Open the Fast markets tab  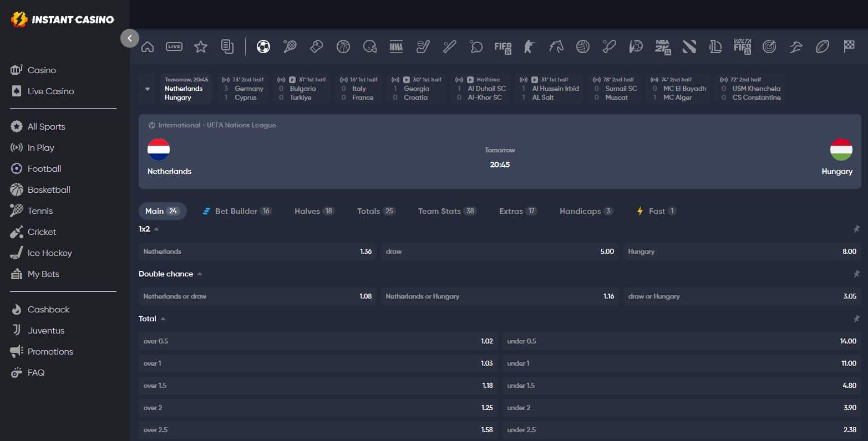656,211
